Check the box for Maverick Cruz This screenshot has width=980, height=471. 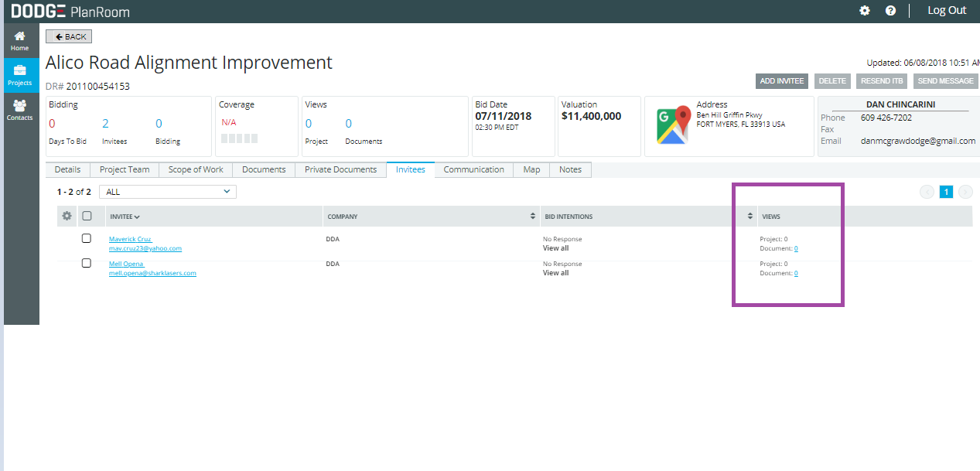87,239
